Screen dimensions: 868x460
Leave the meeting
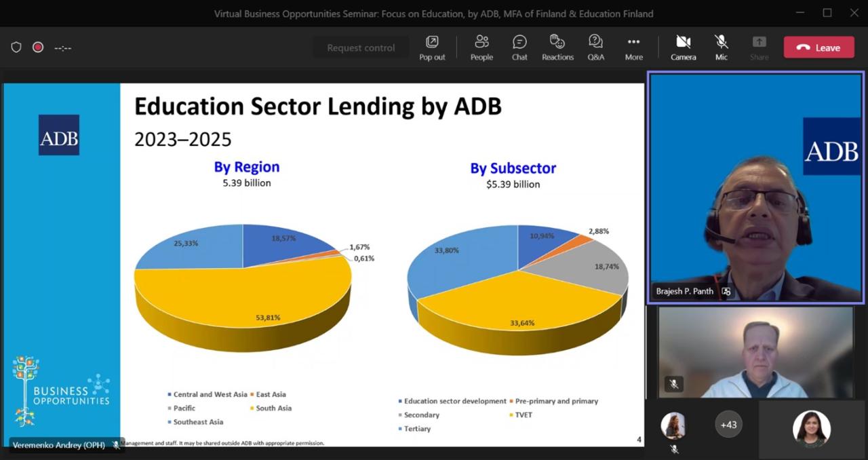[818, 47]
